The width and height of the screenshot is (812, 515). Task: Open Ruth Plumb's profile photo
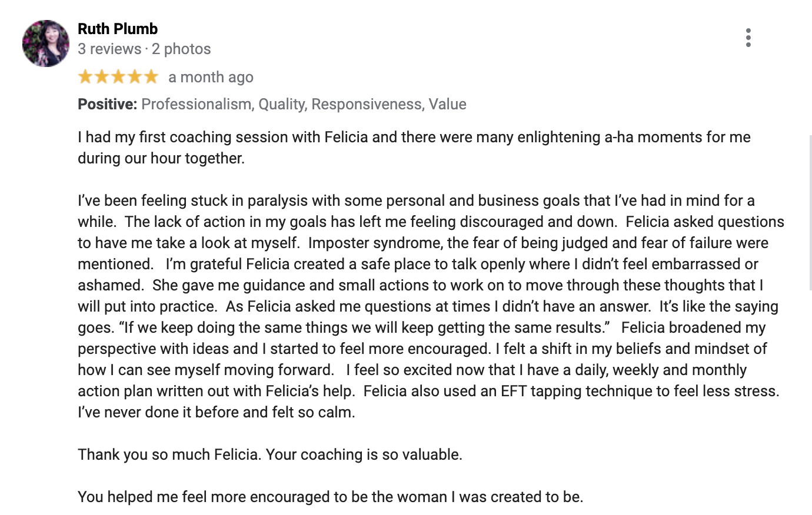click(x=46, y=44)
